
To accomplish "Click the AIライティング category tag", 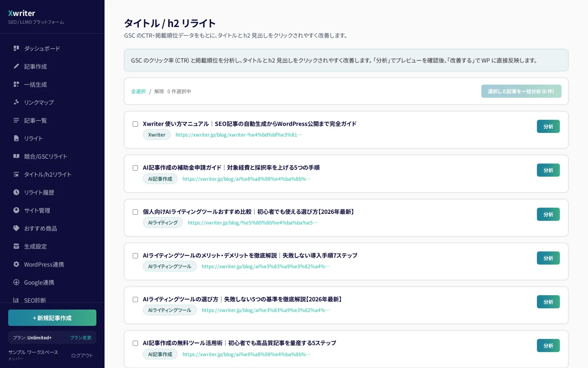I will [x=163, y=223].
